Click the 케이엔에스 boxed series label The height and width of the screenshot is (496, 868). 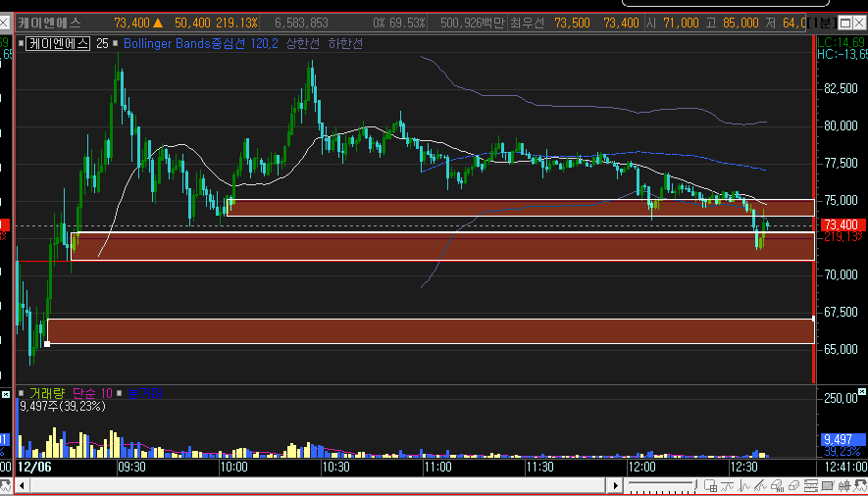58,43
